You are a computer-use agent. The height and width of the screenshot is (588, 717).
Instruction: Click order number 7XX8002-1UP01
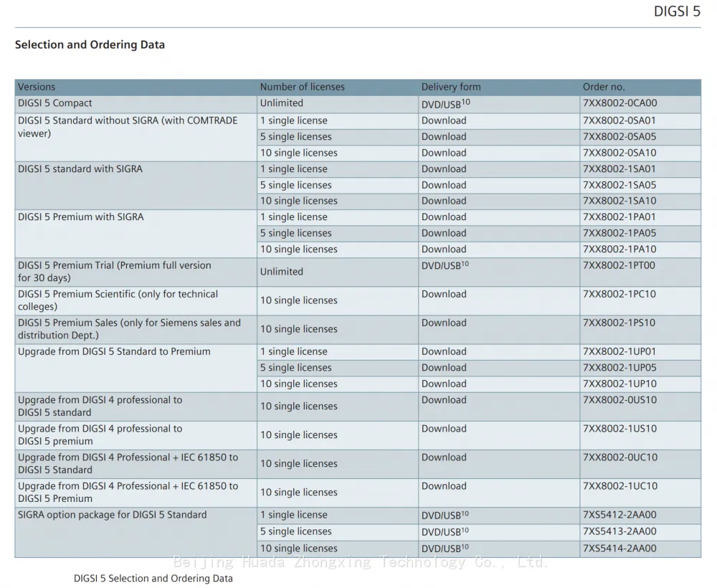coord(619,351)
